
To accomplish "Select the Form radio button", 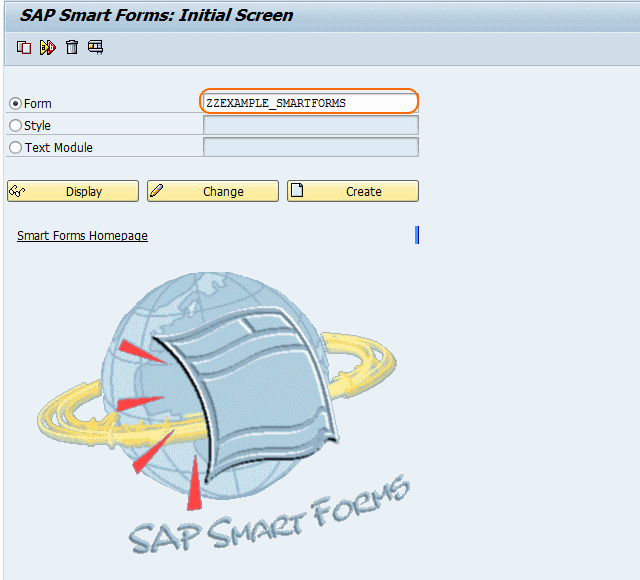I will [15, 103].
